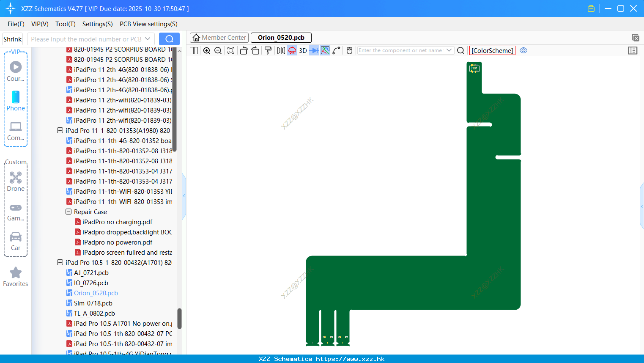Collapse the left panel splitter handle
This screenshot has width=644, height=363.
184,196
